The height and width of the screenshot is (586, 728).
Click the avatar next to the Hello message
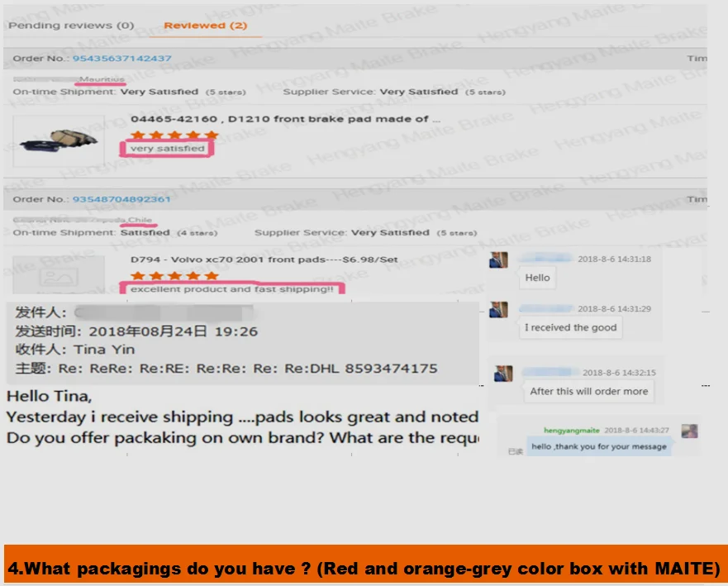(498, 260)
